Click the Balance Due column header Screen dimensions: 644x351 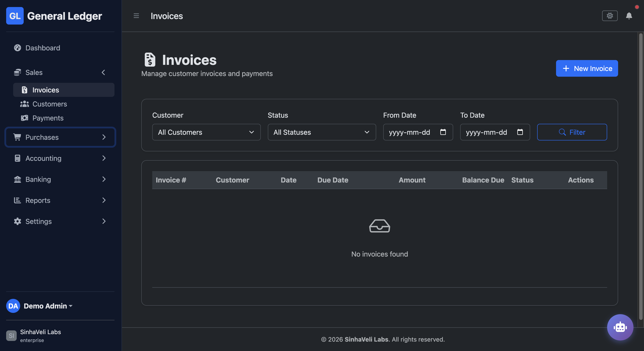coord(483,180)
